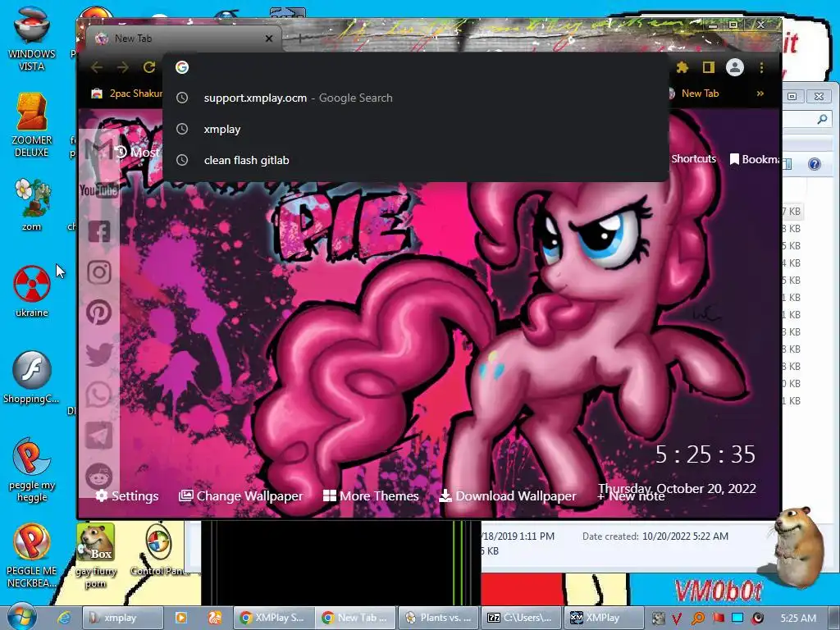Select the xmplay history suggestion

[416, 129]
